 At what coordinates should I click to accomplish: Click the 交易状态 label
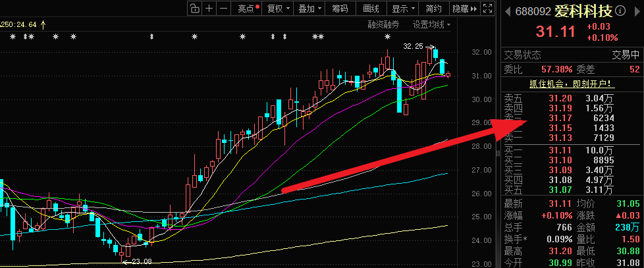522,55
